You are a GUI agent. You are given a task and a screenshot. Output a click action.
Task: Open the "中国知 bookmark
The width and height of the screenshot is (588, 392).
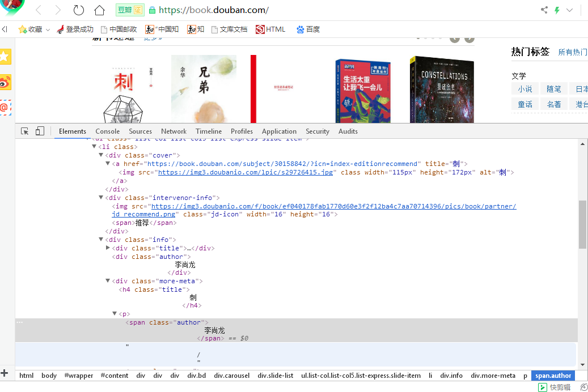[162, 29]
